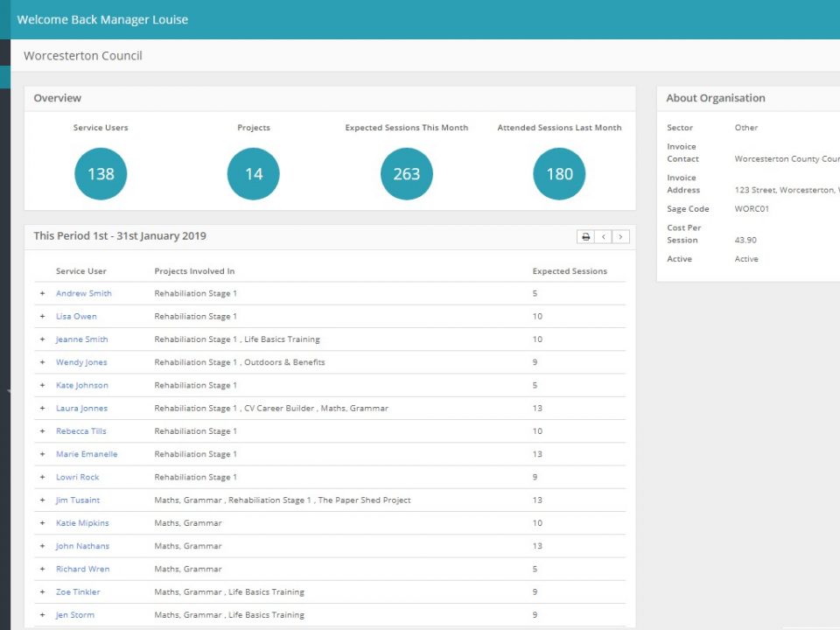840x630 pixels.
Task: Expand Lisa Owen row details
Action: pos(42,317)
